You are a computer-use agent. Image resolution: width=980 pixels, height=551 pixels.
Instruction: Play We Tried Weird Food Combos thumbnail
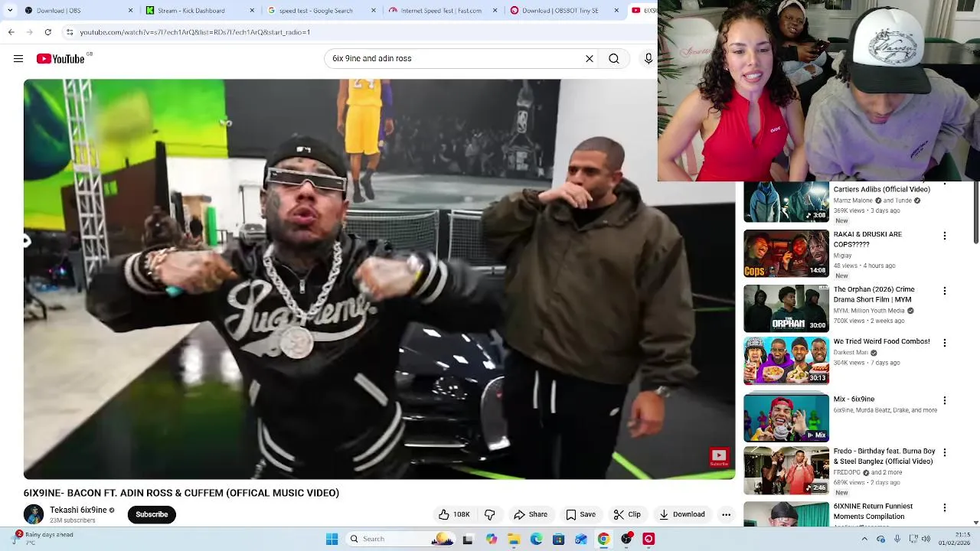[786, 360]
